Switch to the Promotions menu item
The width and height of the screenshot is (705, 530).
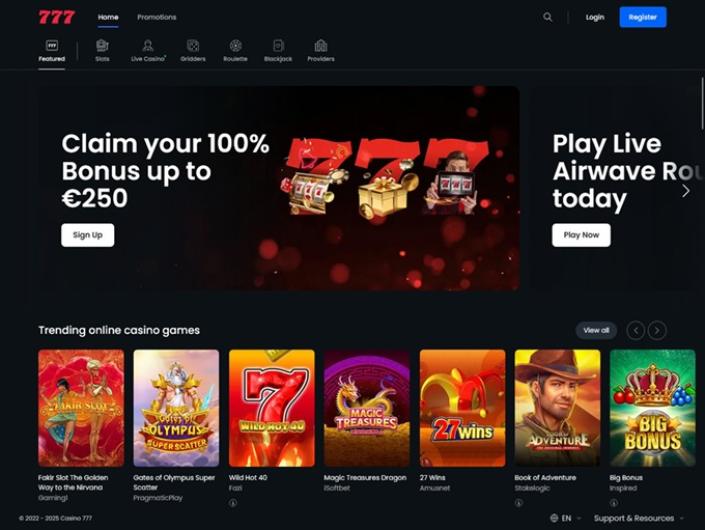point(156,17)
